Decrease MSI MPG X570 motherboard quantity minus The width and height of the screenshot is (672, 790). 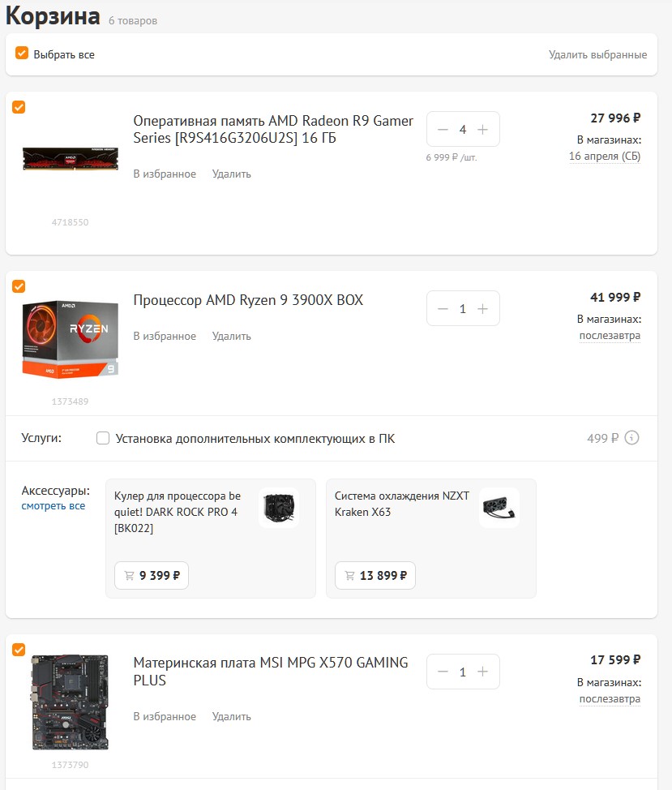[x=443, y=672]
